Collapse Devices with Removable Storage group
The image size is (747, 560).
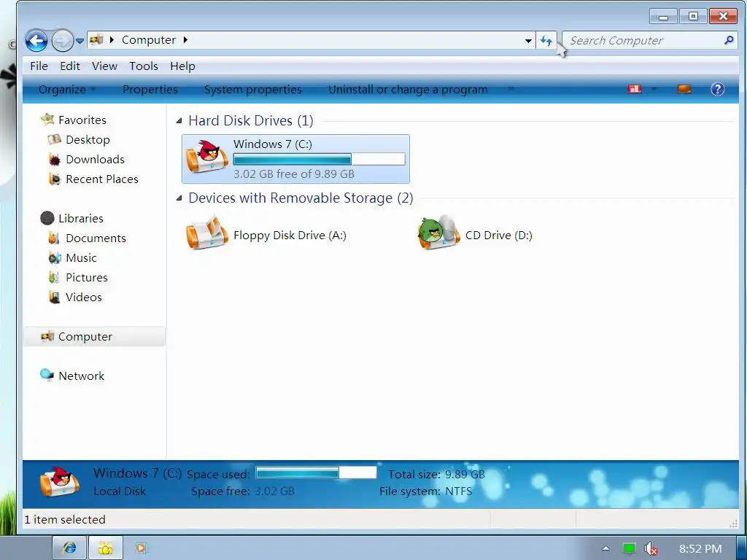179,198
